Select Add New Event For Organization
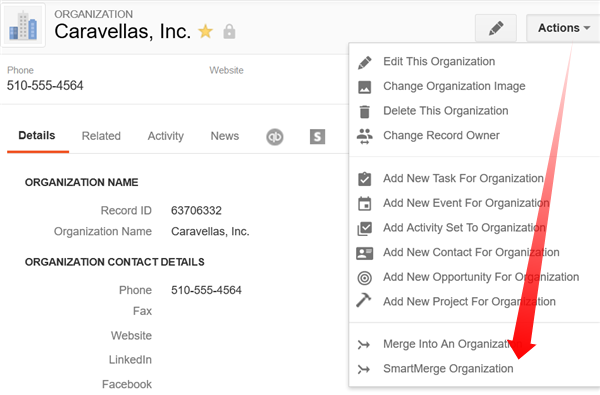Screen dimensions: 600x395 pos(466,203)
